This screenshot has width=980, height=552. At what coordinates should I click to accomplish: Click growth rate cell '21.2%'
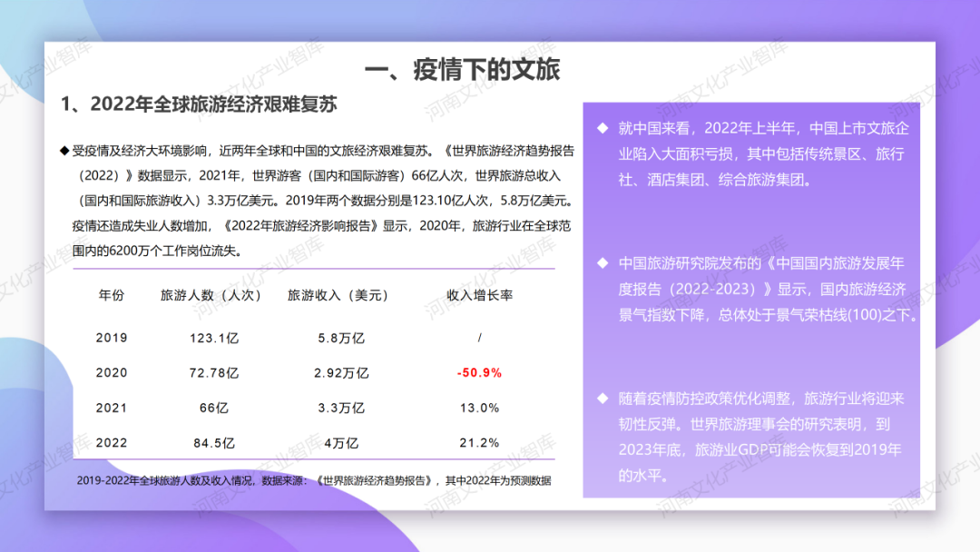[x=479, y=443]
